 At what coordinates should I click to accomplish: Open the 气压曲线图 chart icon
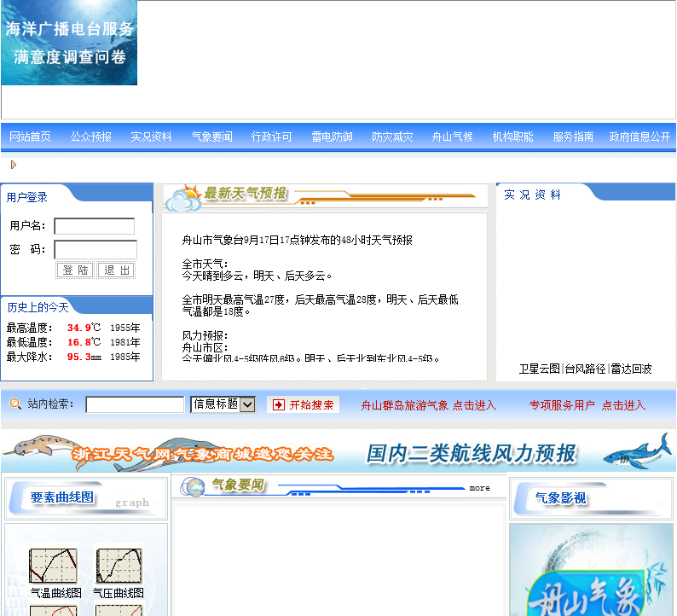pyautogui.click(x=119, y=566)
